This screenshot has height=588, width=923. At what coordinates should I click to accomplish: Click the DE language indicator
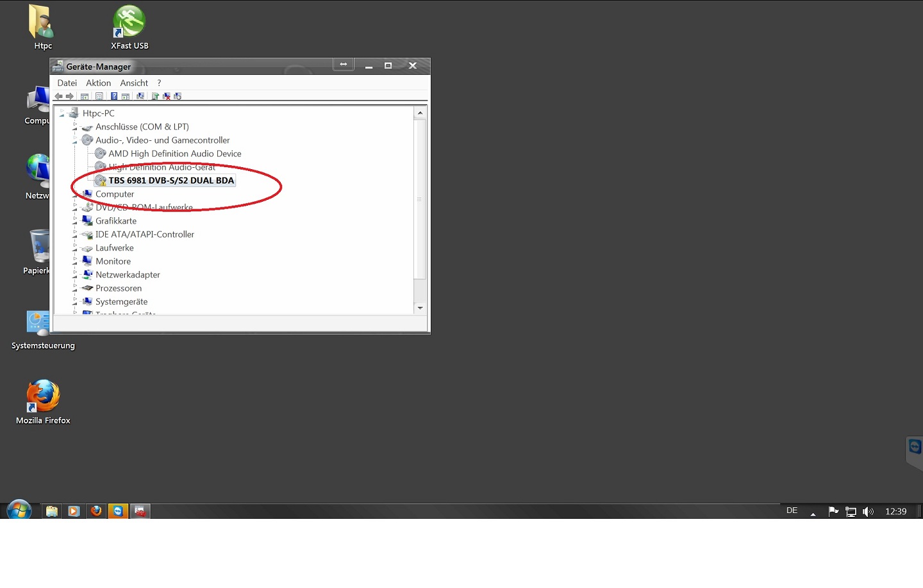pyautogui.click(x=792, y=510)
